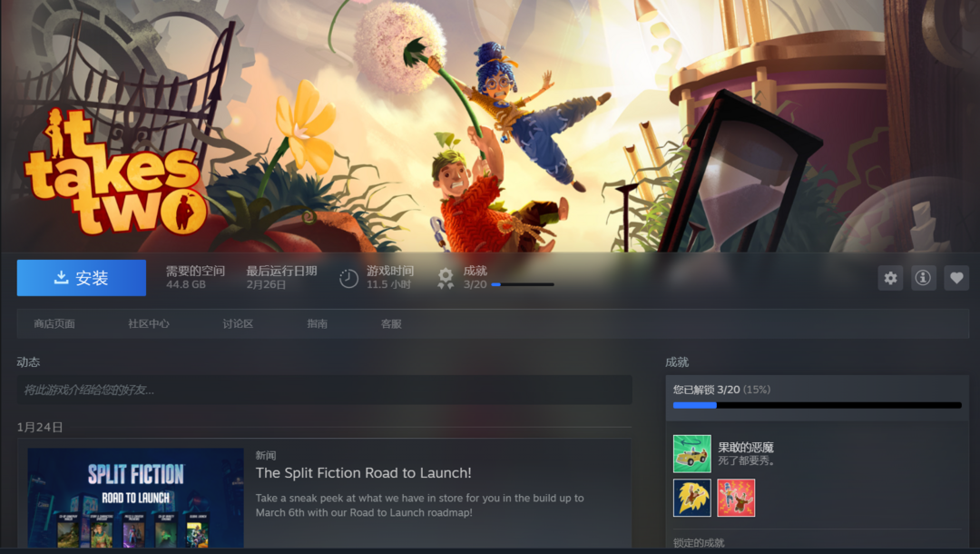This screenshot has height=554, width=980.
Task: Click the 果敢的恶魔 achievement car icon
Action: 691,453
